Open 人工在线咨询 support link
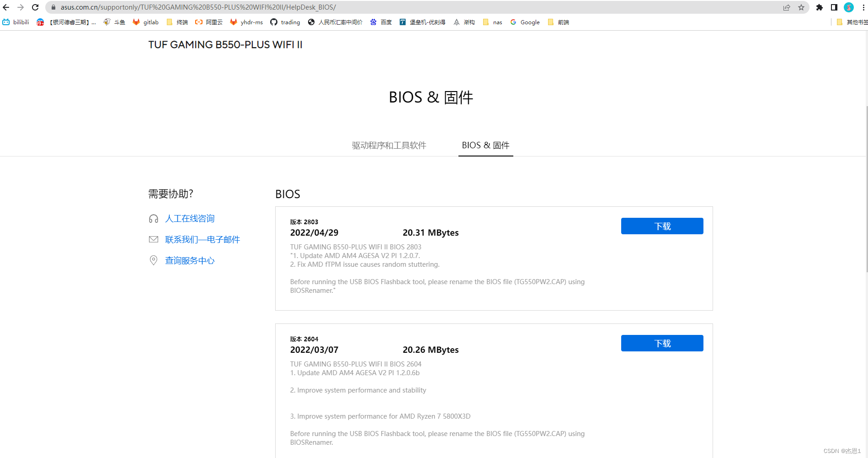This screenshot has height=458, width=868. coord(190,219)
